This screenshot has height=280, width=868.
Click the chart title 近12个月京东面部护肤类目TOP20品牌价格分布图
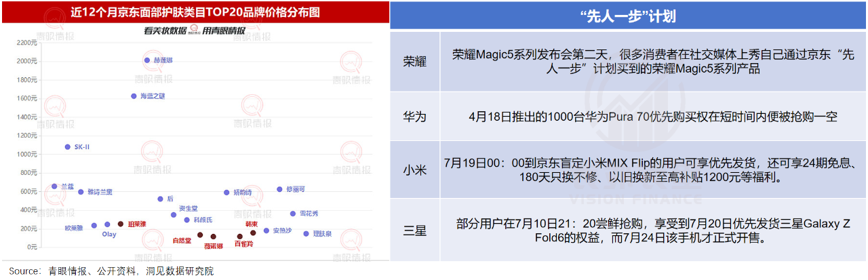click(x=195, y=12)
